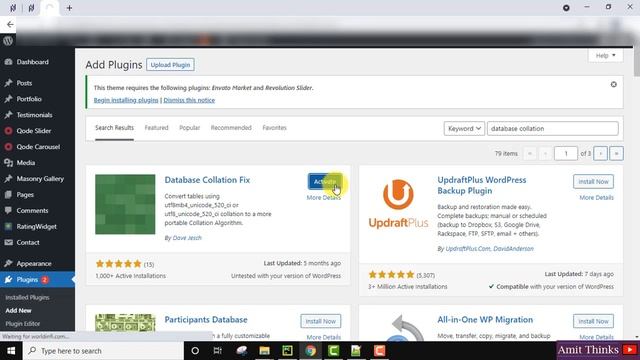This screenshot has height=360, width=640.
Task: Click the RatingWidget icon
Action: [x=8, y=226]
